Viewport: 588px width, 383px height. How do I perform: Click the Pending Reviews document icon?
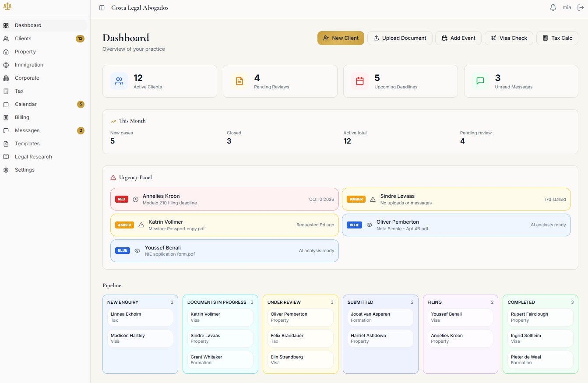pyautogui.click(x=239, y=81)
